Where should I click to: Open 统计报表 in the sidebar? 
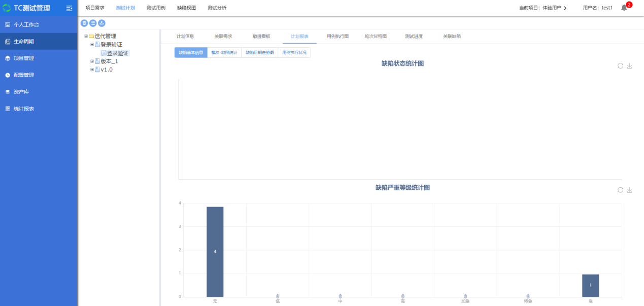(39, 108)
